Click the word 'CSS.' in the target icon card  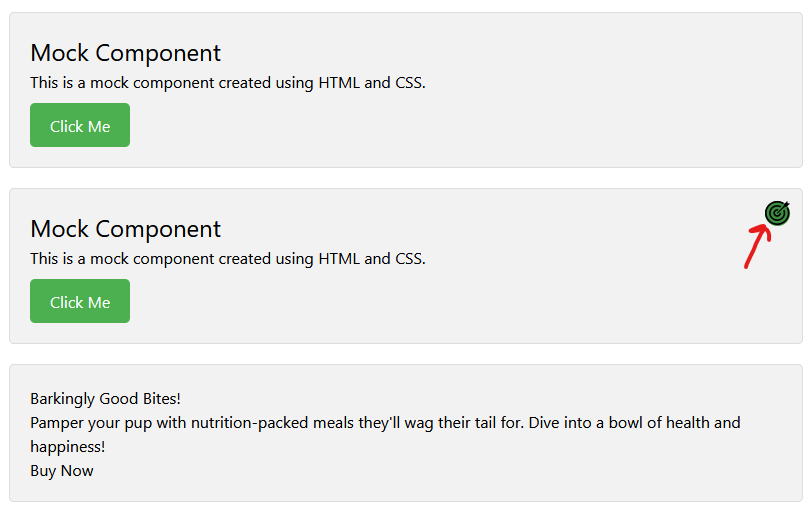[x=410, y=258]
